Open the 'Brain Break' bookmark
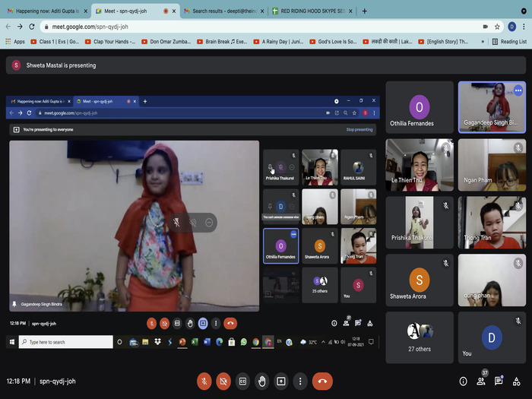532x399 pixels. pos(222,41)
